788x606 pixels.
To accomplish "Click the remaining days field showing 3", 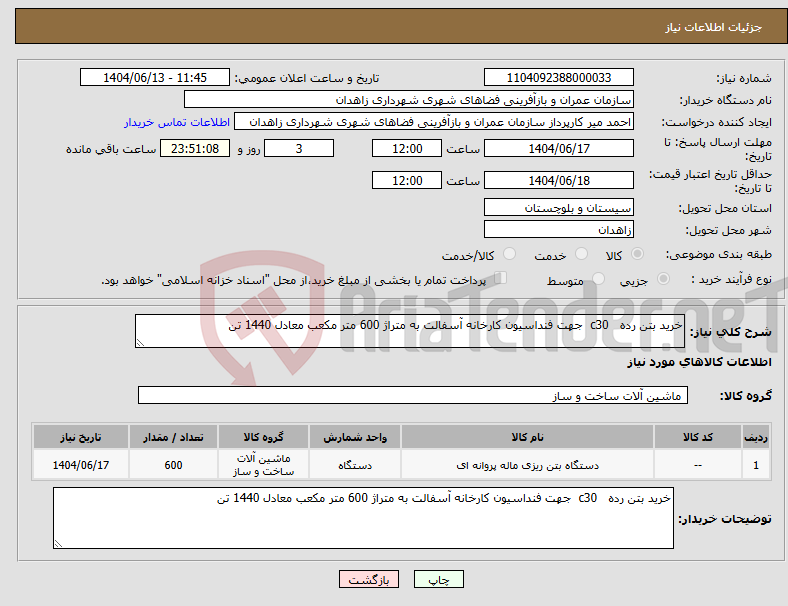I will pyautogui.click(x=299, y=148).
